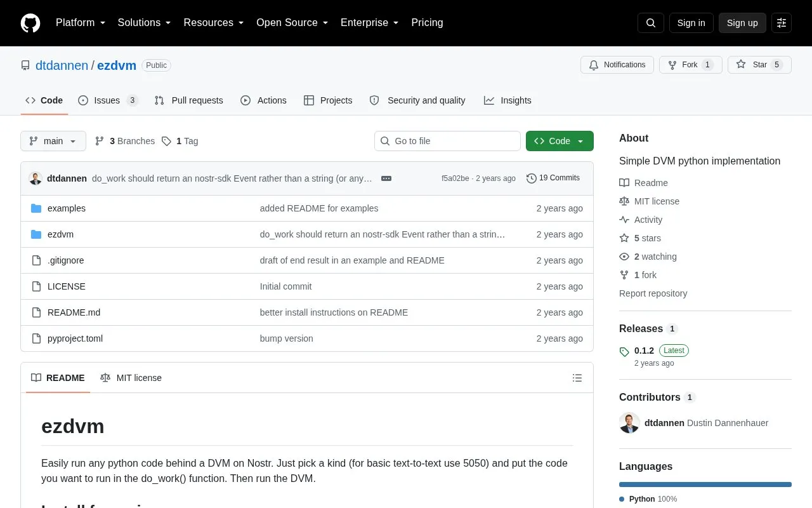The width and height of the screenshot is (812, 508).
Task: Open the search magnifier button
Action: pos(651,23)
